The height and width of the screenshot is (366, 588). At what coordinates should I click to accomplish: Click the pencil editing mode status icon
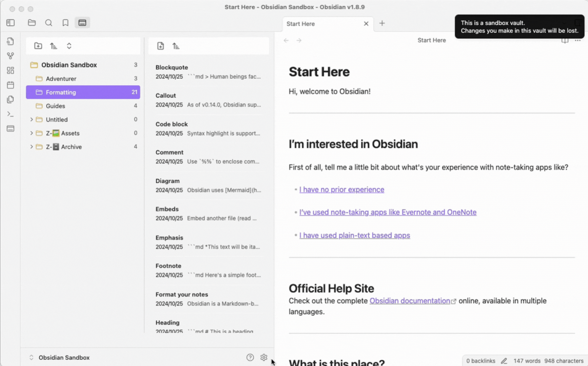click(x=504, y=361)
